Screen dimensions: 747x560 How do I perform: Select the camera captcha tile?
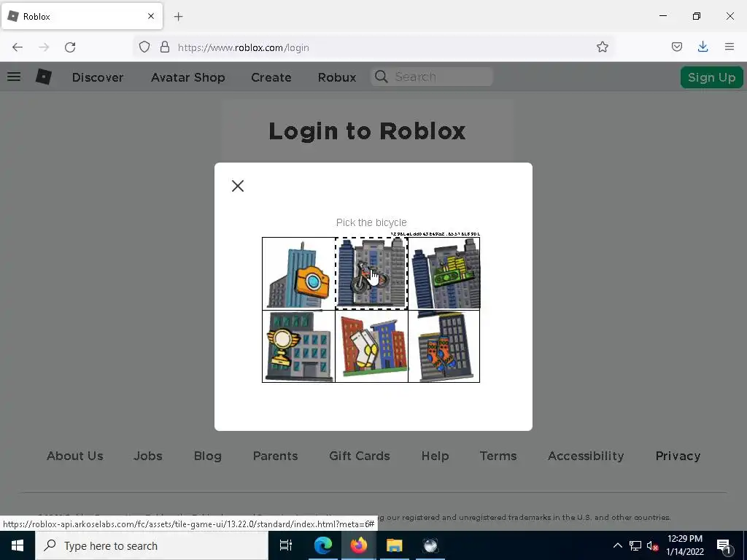point(298,274)
